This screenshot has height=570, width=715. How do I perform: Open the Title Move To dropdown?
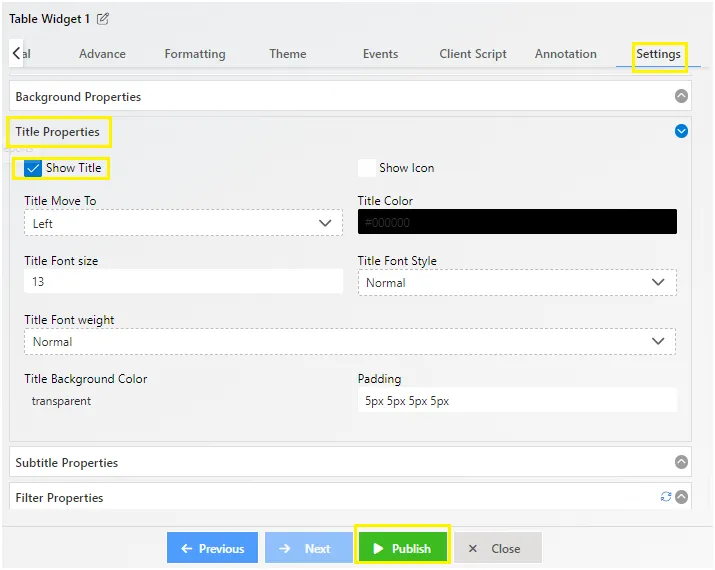183,223
